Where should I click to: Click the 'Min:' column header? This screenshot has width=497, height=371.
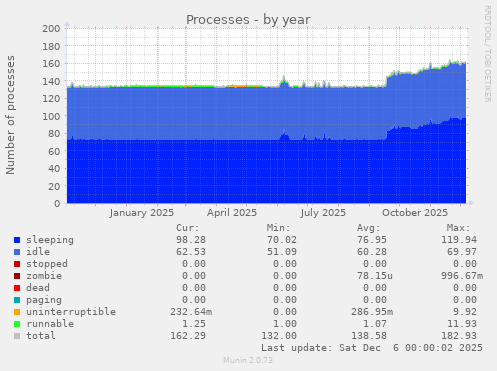click(278, 228)
